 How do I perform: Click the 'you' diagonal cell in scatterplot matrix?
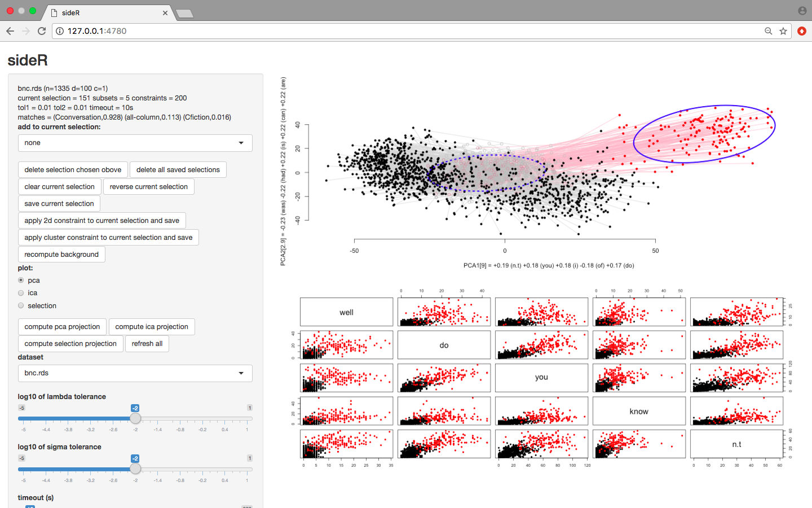coord(541,378)
